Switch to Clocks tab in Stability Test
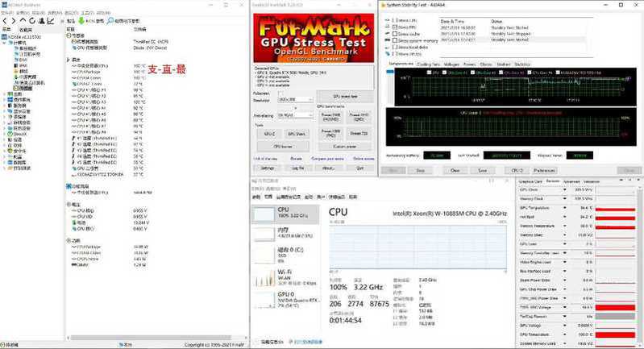This screenshot has height=349, width=644. [x=485, y=64]
